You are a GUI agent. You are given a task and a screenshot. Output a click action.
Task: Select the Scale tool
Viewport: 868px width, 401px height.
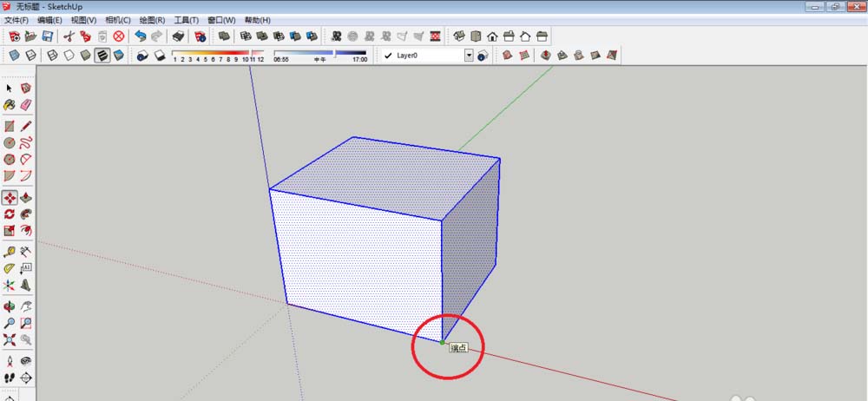10,230
